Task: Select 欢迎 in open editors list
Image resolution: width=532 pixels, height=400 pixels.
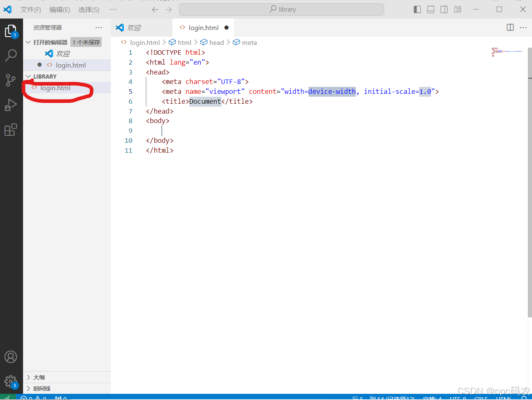Action: tap(67, 53)
